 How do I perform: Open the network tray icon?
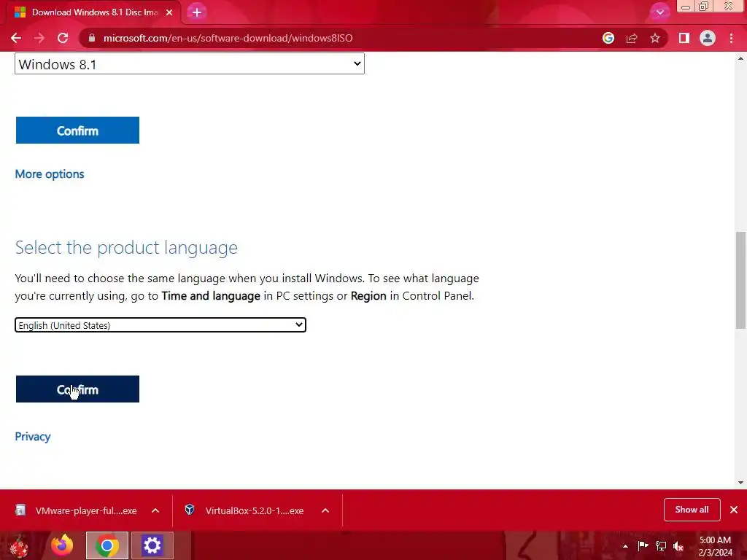click(661, 545)
